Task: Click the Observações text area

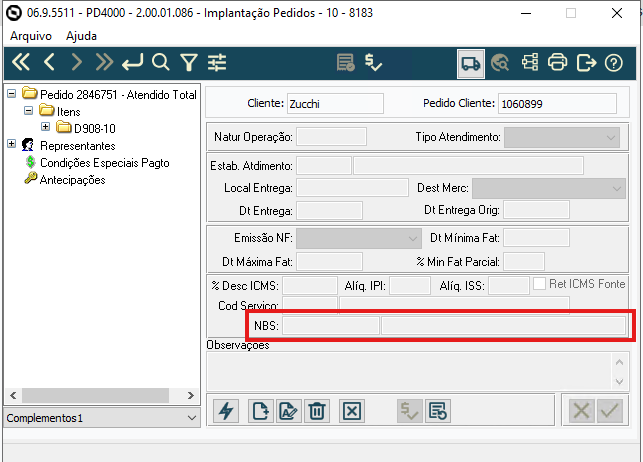Action: click(x=408, y=371)
